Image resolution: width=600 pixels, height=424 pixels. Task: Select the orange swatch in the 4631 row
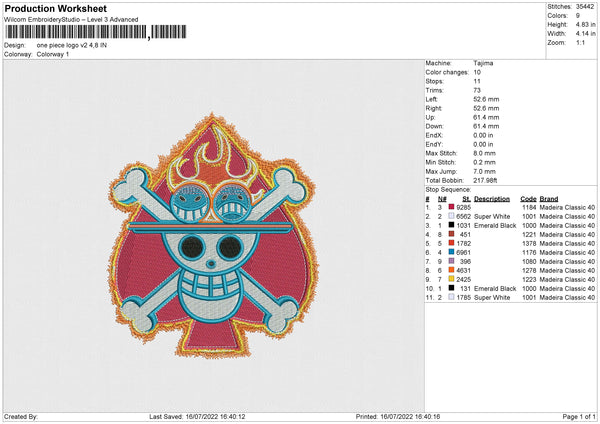[x=451, y=270]
